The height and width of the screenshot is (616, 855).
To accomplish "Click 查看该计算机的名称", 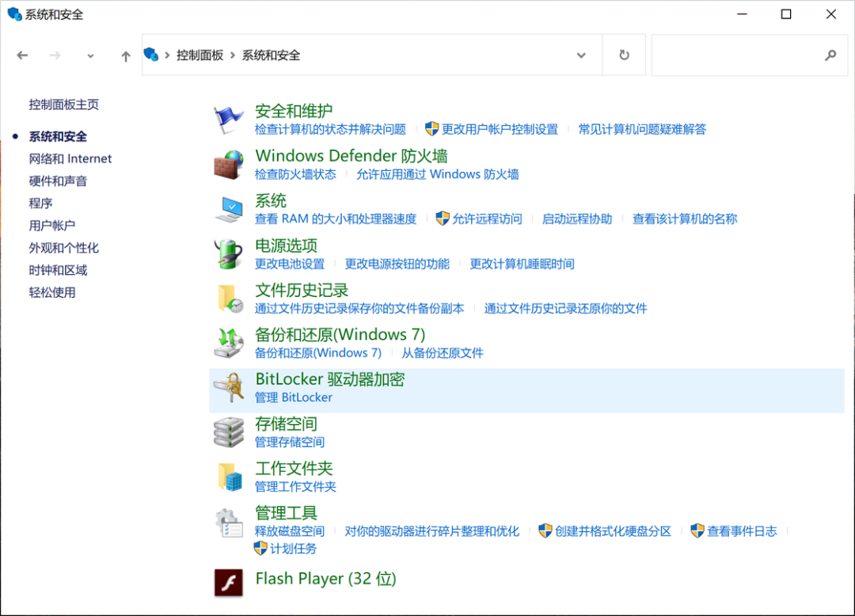I will 685,219.
